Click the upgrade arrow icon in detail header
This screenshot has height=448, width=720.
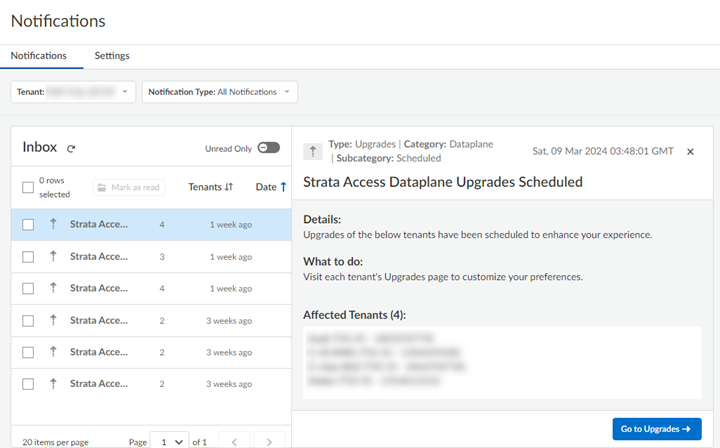pyautogui.click(x=313, y=151)
